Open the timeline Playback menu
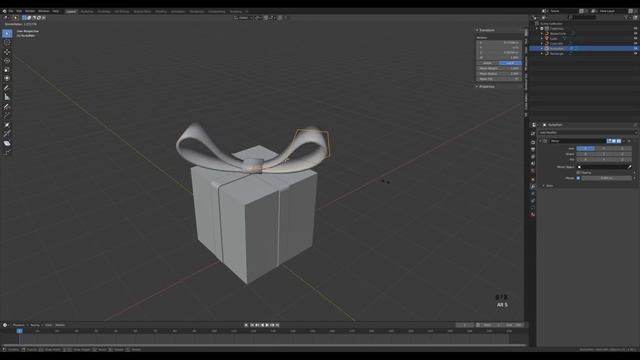 pos(19,325)
